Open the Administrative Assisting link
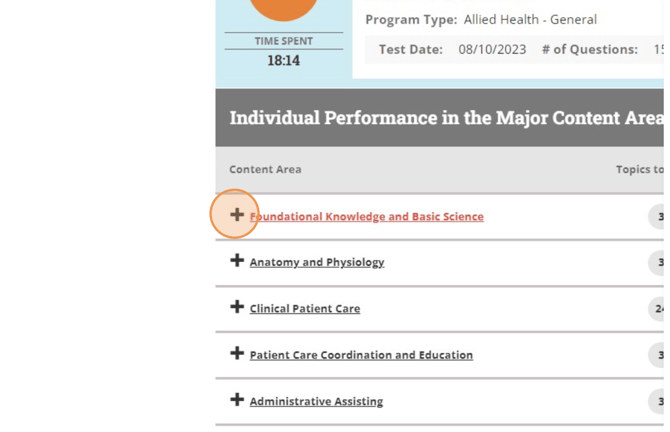 point(316,401)
